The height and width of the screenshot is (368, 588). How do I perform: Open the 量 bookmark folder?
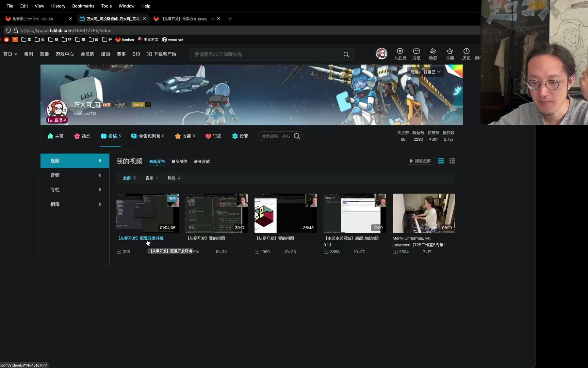80,40
